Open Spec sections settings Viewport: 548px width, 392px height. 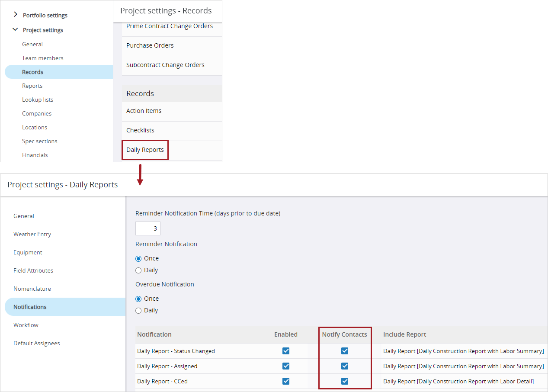click(40, 141)
